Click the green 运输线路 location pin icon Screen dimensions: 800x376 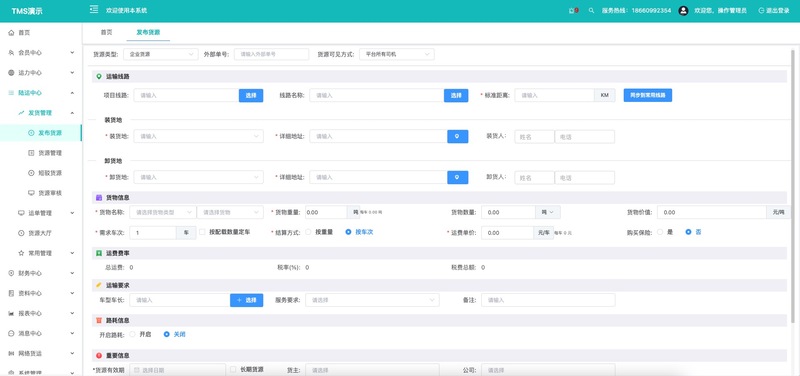pos(99,77)
